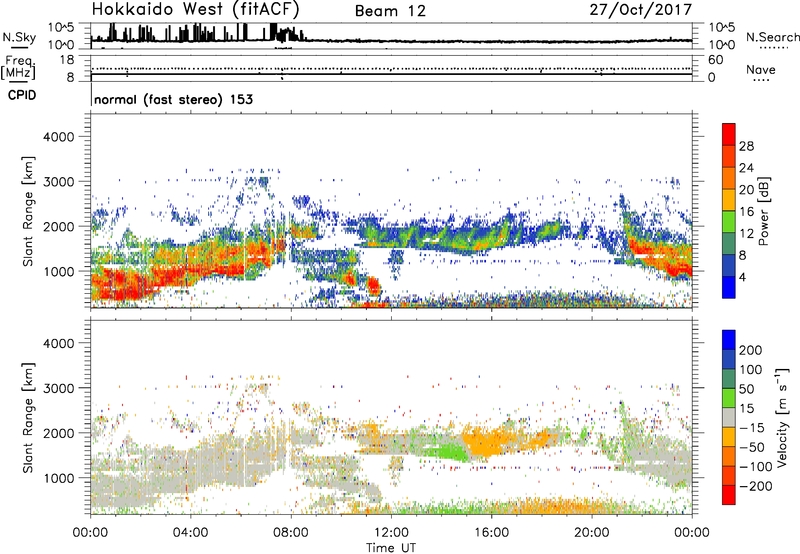
Task: Click the 'Nave' legend label
Action: point(760,69)
